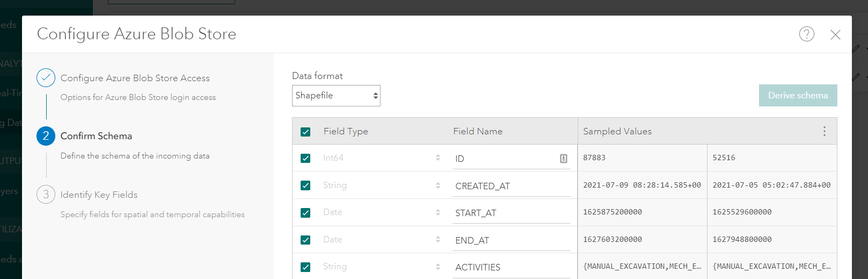Click 'Specify fields for spatial and temporal capabilities' text
Screen dimensions: 868x279
point(152,214)
